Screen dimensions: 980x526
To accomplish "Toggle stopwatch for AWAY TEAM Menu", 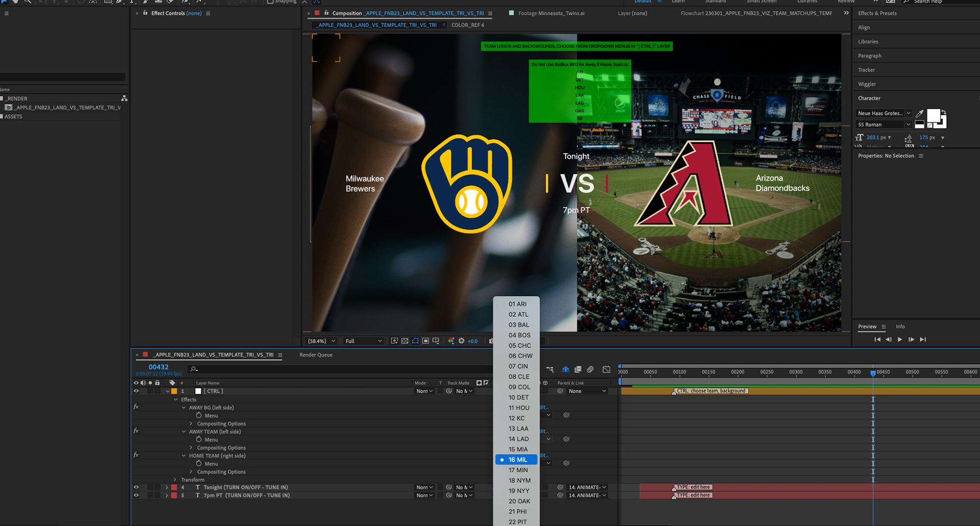I will (x=199, y=439).
